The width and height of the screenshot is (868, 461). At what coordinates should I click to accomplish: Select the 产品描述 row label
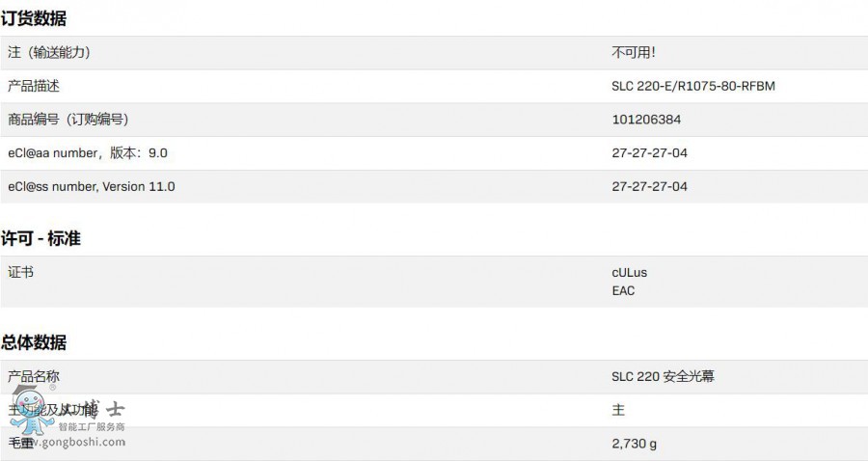[x=34, y=86]
